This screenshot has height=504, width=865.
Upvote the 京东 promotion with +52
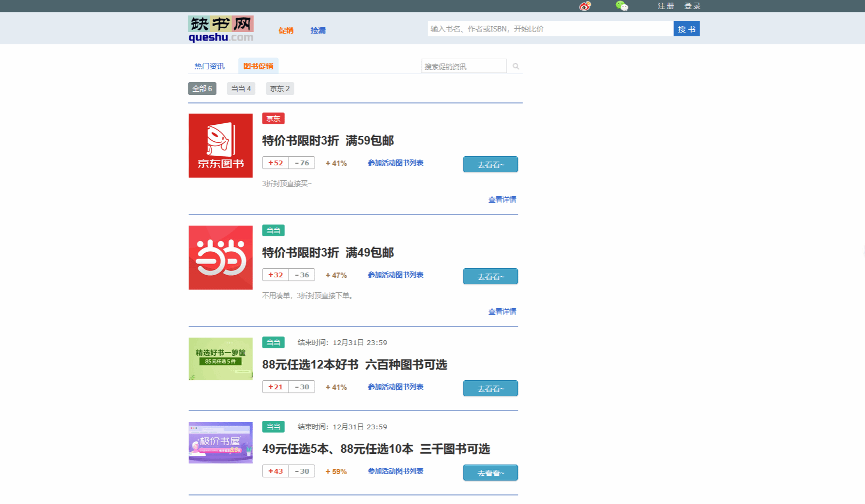click(x=275, y=163)
